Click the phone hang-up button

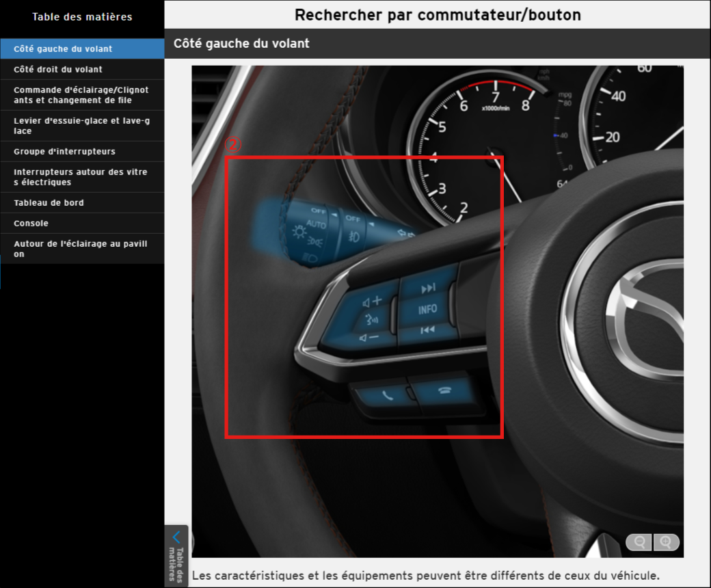click(444, 390)
